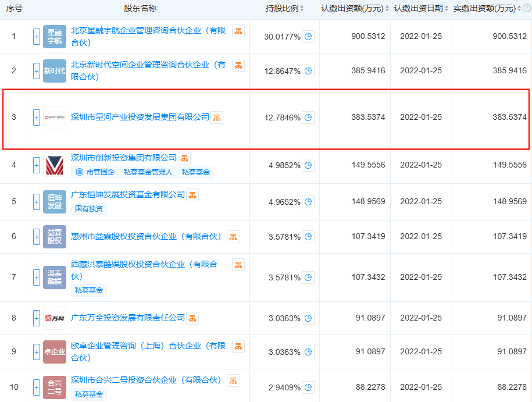Open equity structure icon for 广东万全投资发展有限责任公司
The width and height of the screenshot is (532, 402).
point(192,318)
